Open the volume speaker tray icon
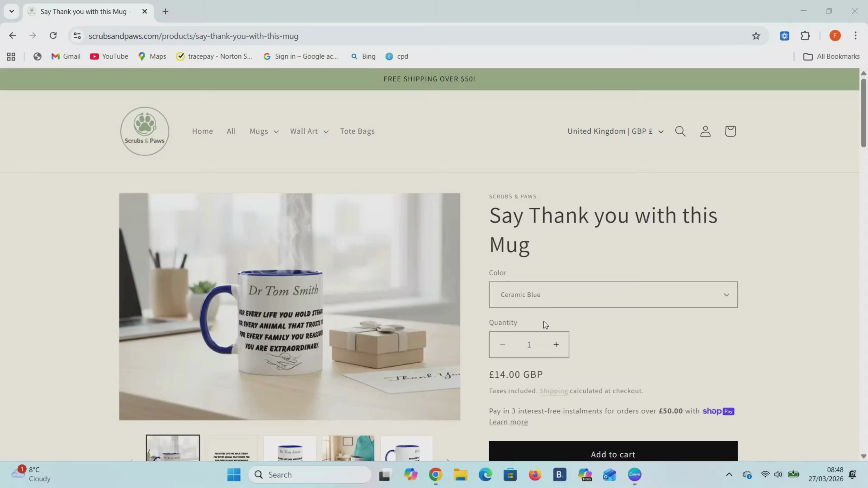 [x=778, y=474]
